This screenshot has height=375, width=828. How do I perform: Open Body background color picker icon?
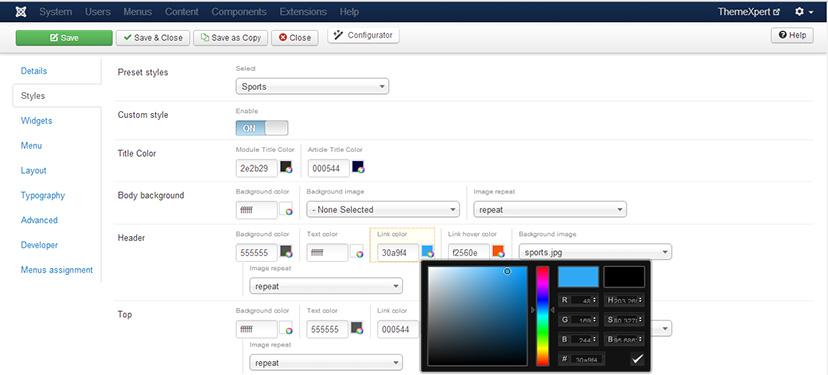click(286, 210)
